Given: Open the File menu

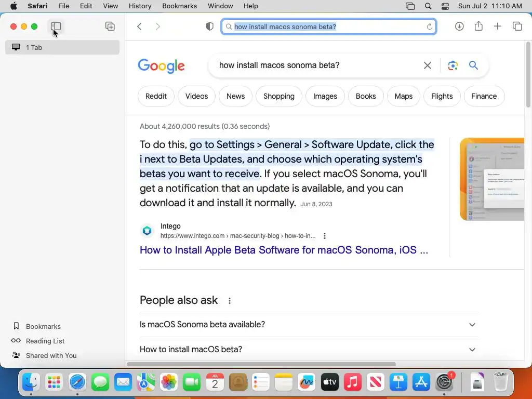Looking at the screenshot, I should (x=63, y=6).
